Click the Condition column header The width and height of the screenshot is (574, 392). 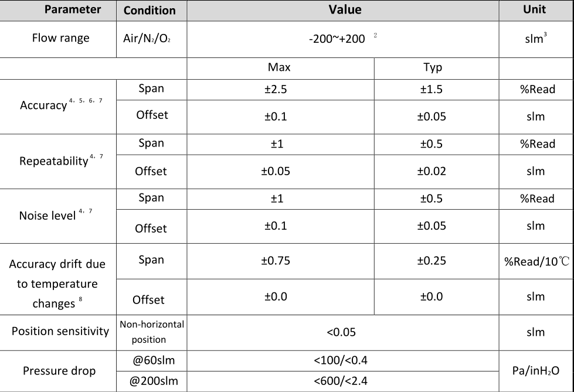click(x=150, y=11)
